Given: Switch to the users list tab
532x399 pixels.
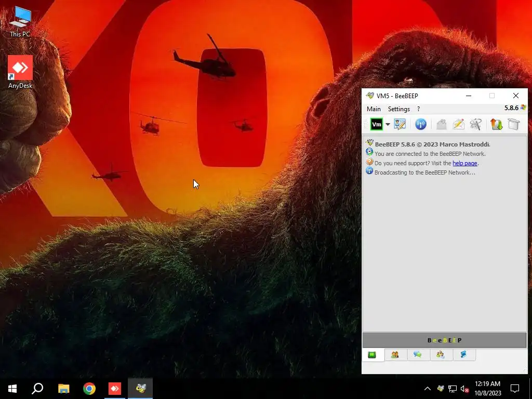Looking at the screenshot, I should click(x=395, y=355).
